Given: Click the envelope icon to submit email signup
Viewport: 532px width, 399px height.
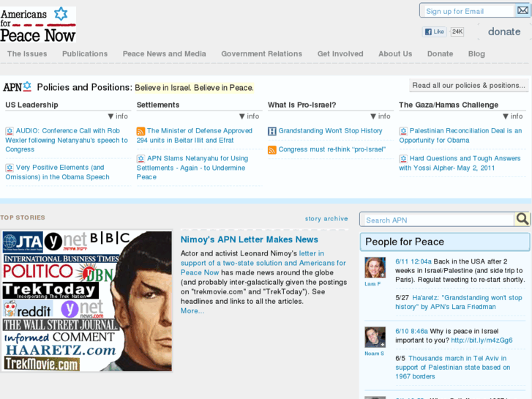Looking at the screenshot, I should 522,10.
